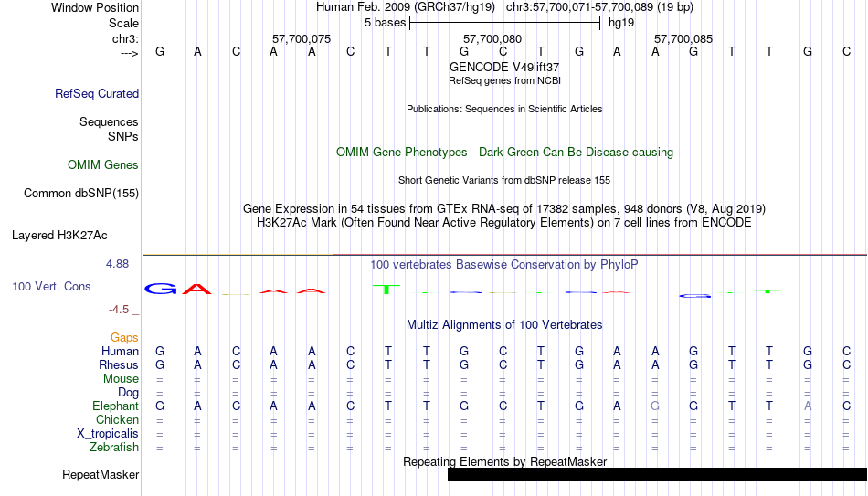Click the Mouse alignment row label
Viewport: 868px width, 496px height.
(121, 379)
